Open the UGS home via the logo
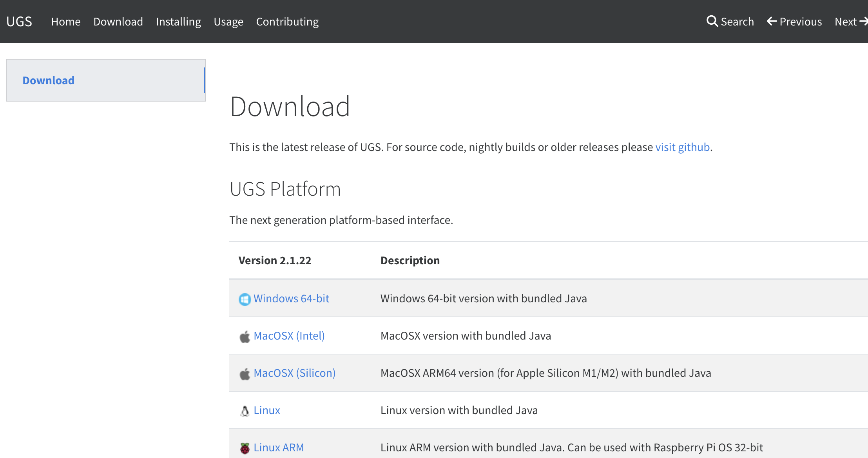This screenshot has width=868, height=458. coord(19,21)
